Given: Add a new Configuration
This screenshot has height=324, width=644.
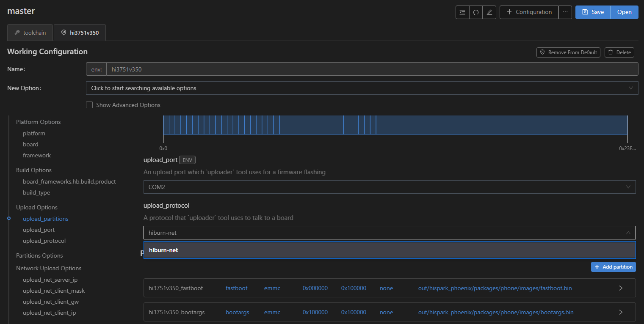Looking at the screenshot, I should click(529, 12).
